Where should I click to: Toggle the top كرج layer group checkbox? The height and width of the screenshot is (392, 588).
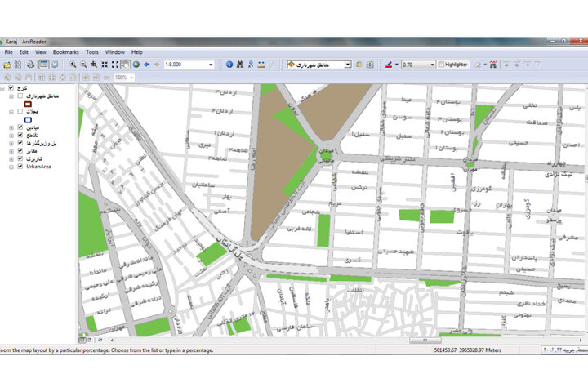[11, 87]
